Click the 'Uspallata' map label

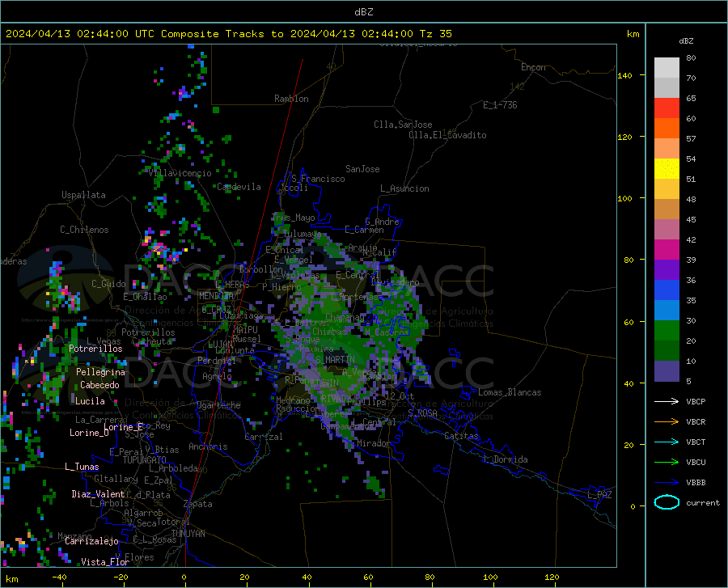[83, 195]
